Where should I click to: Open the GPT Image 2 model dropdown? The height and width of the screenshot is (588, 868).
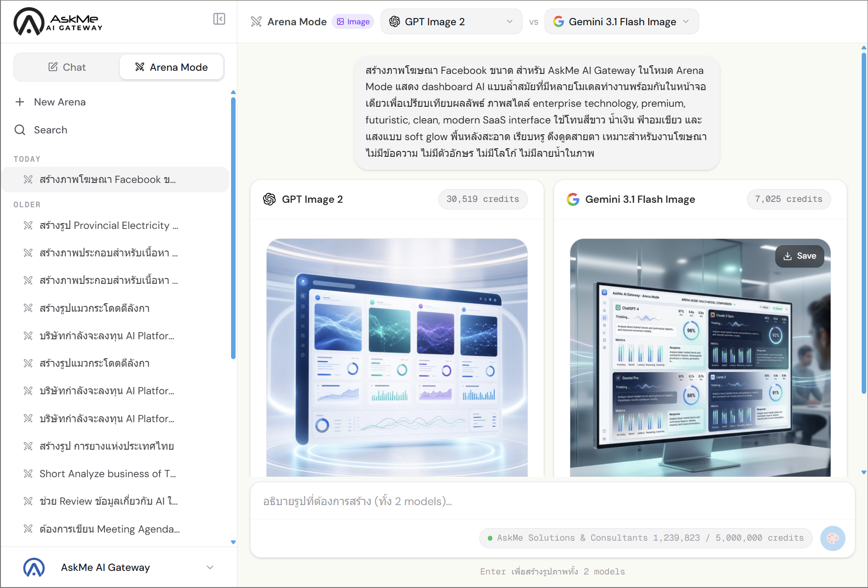[x=451, y=22]
